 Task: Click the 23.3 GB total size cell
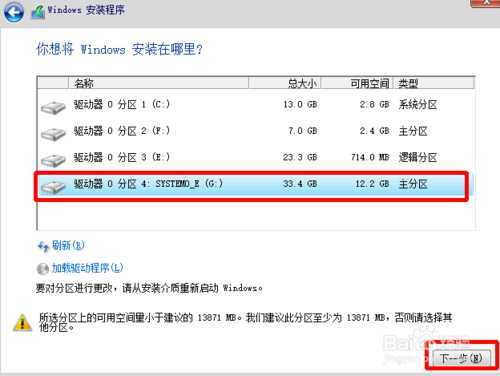pyautogui.click(x=300, y=157)
